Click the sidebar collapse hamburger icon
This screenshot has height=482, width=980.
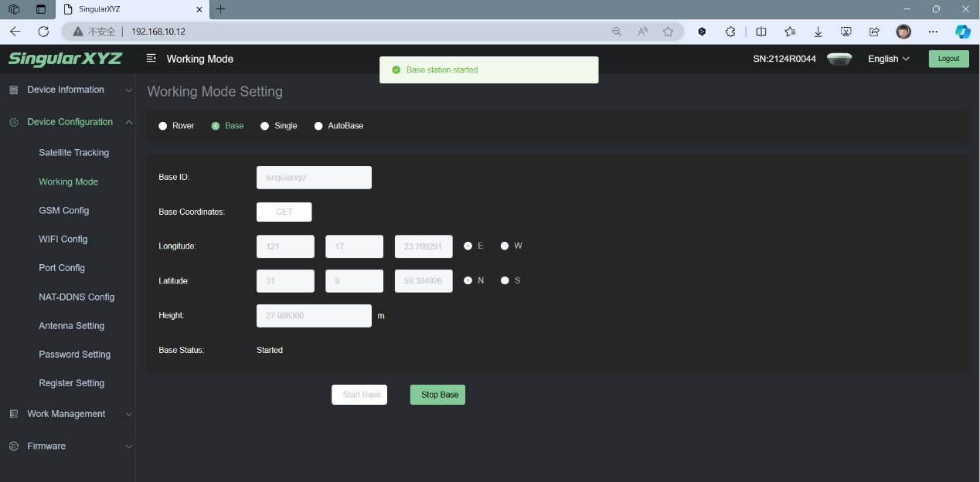(x=151, y=59)
